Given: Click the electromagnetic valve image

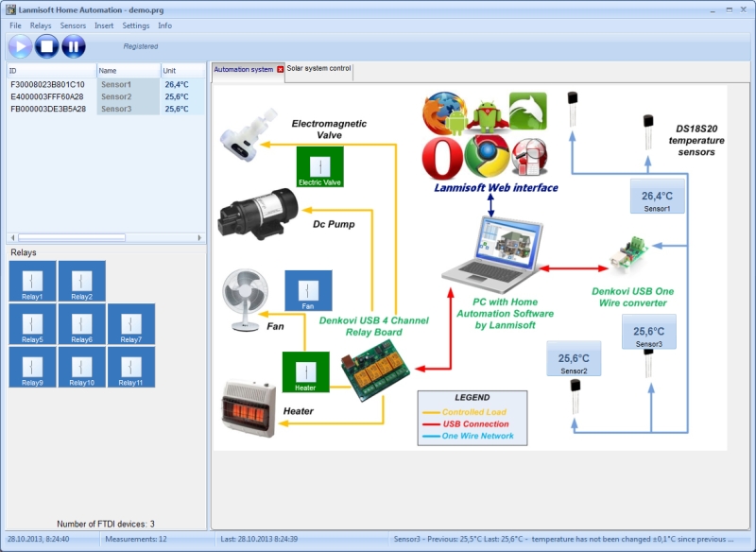Looking at the screenshot, I should [249, 135].
